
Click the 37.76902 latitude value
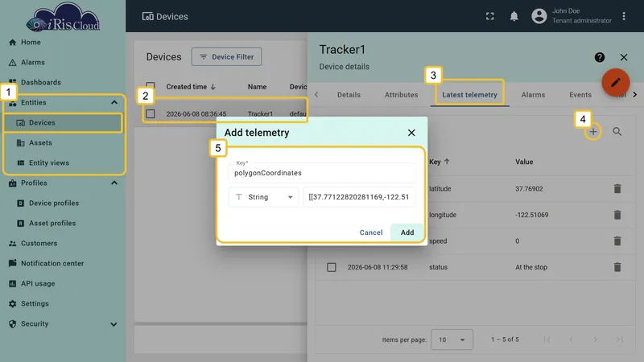pos(529,189)
